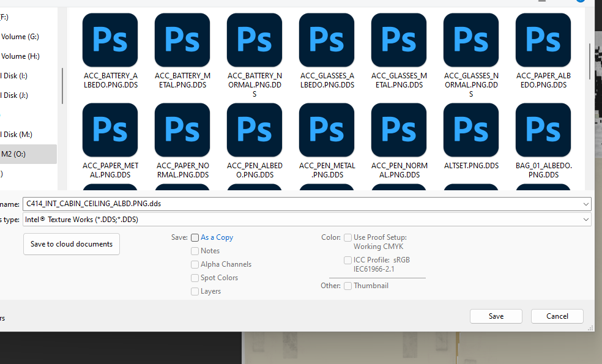This screenshot has width=602, height=364.
Task: Select ACC_GLASSES_NORMAL.PNG.DDS file icon
Action: pyautogui.click(x=471, y=40)
